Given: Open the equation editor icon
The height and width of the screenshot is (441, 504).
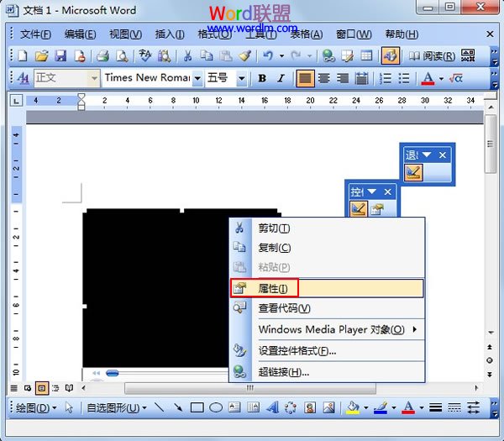Looking at the screenshot, I should [456, 78].
